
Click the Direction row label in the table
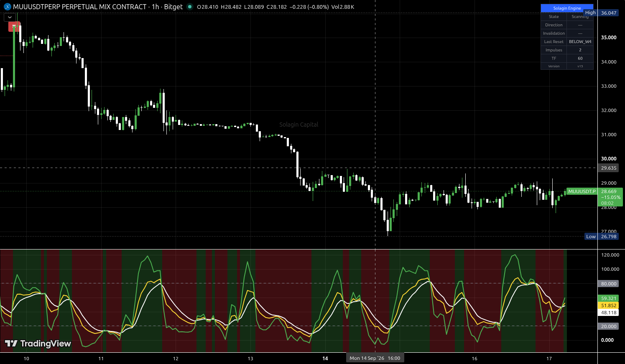[554, 25]
